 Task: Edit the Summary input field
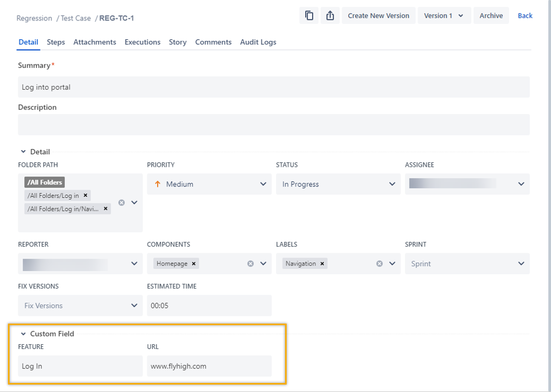pos(273,87)
